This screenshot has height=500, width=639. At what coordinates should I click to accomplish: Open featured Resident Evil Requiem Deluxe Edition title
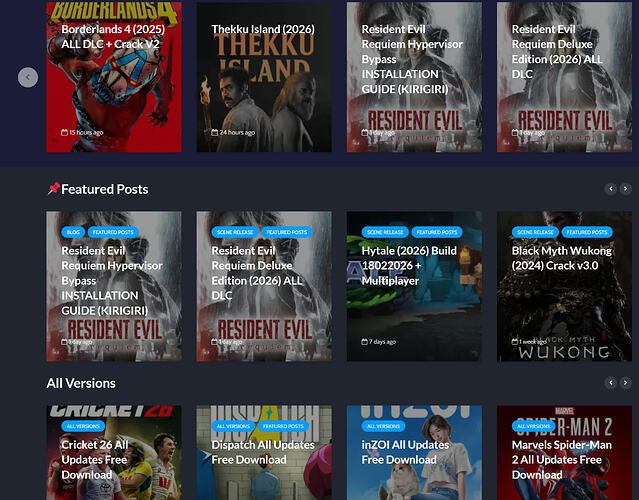(257, 273)
